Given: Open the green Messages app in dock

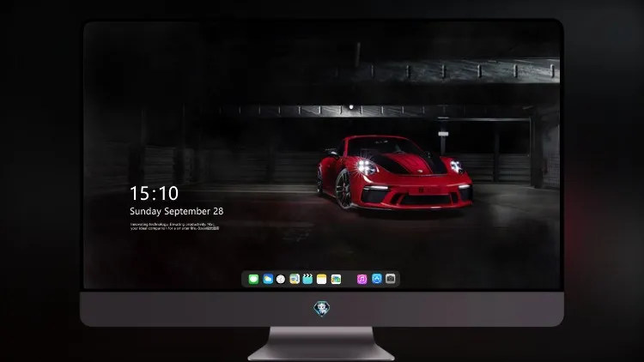Looking at the screenshot, I should point(253,279).
